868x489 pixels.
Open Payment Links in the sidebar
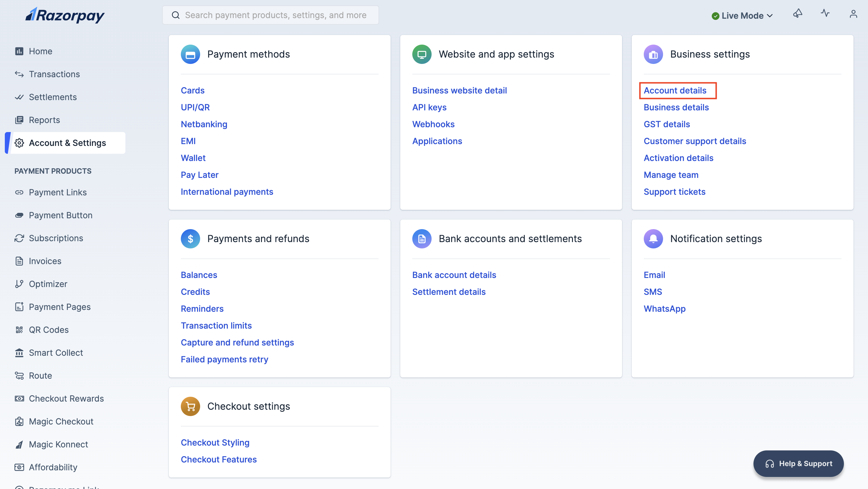(58, 192)
